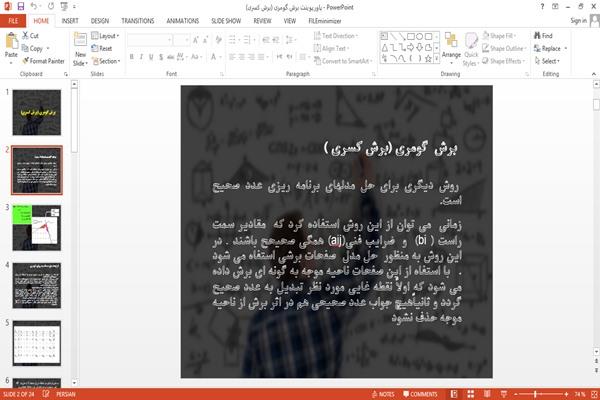Switch to the SLIDE SHOW tab
The height and width of the screenshot is (400, 600).
[226, 21]
